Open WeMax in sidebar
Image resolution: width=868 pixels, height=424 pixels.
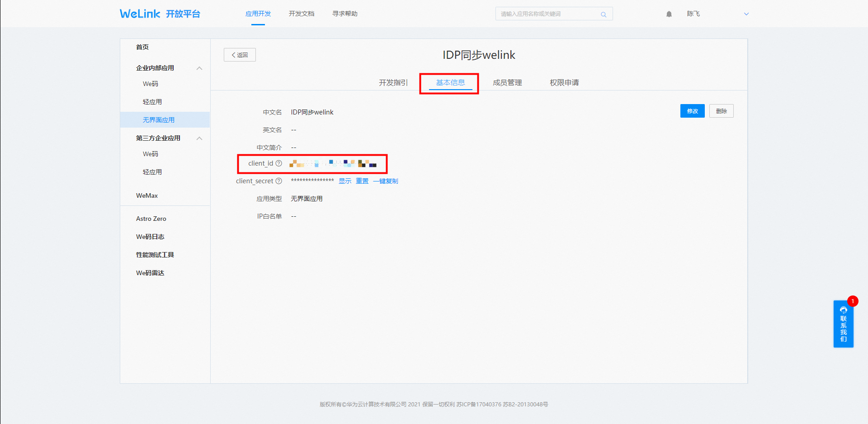coord(147,195)
